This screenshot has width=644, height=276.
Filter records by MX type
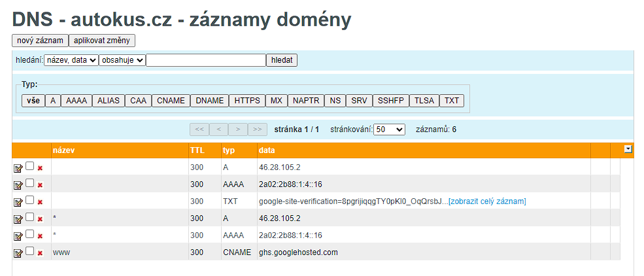pos(277,101)
